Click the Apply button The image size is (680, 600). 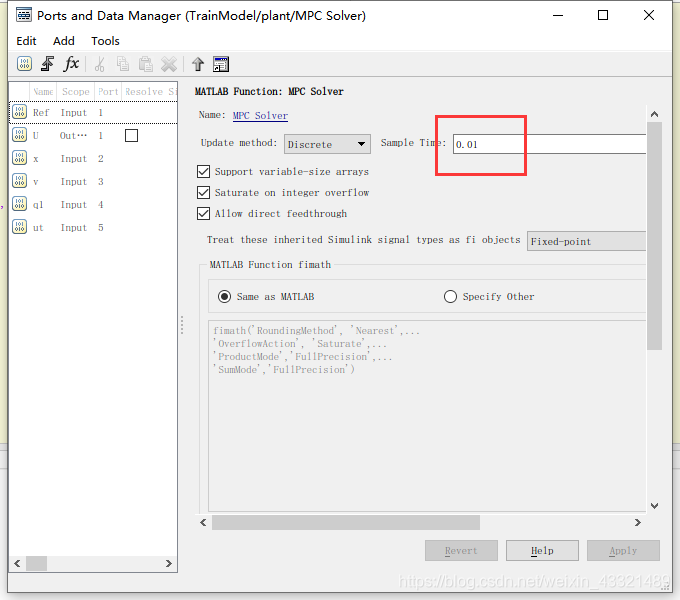(623, 551)
